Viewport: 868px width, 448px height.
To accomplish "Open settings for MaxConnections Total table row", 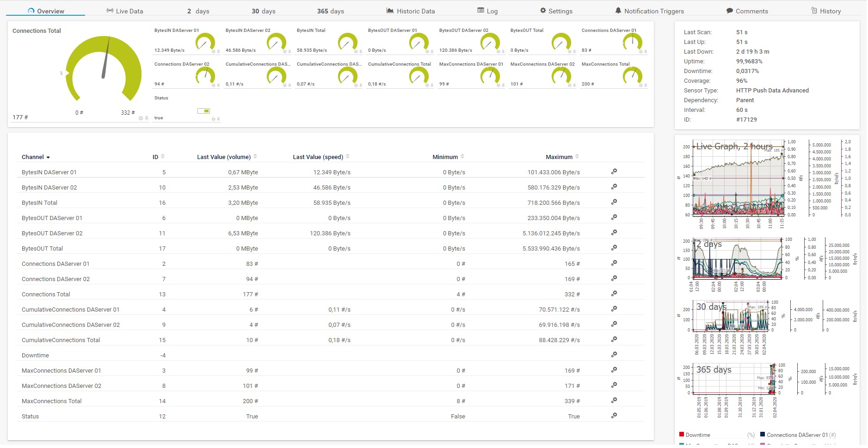I will pos(614,400).
